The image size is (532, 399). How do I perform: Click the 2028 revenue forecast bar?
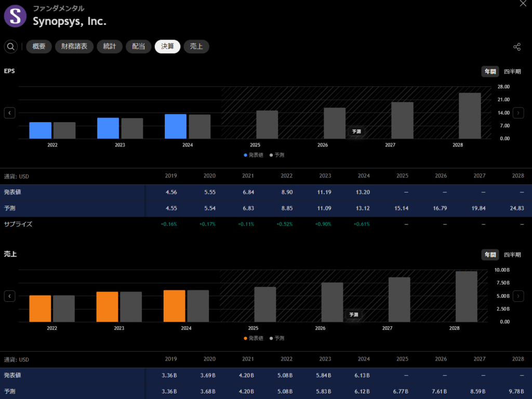pos(467,297)
